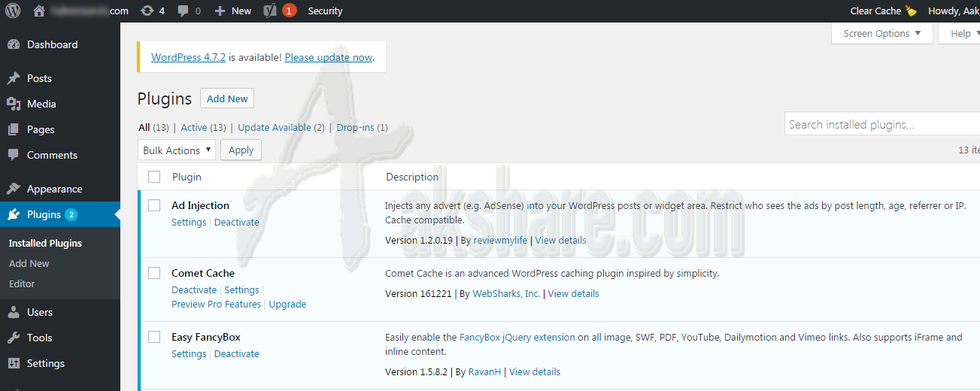Click Clear Cache text in admin bar
This screenshot has height=391, width=980.
click(x=875, y=11)
